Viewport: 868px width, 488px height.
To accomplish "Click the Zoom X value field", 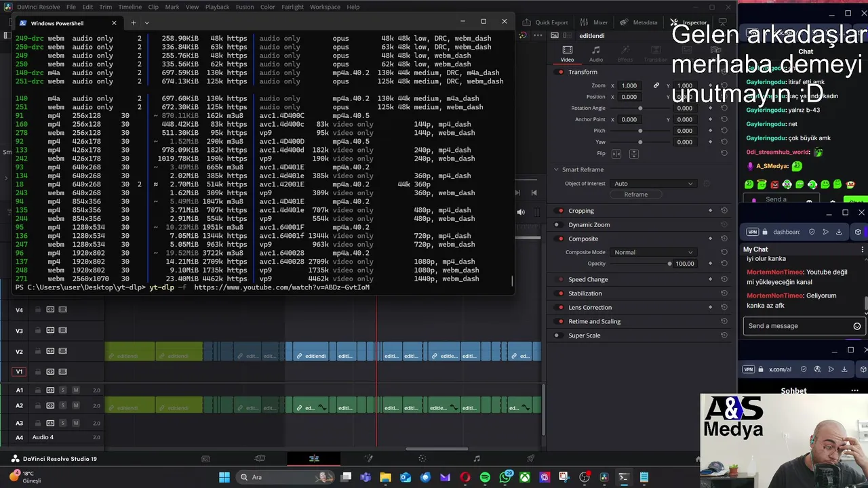I will (629, 85).
